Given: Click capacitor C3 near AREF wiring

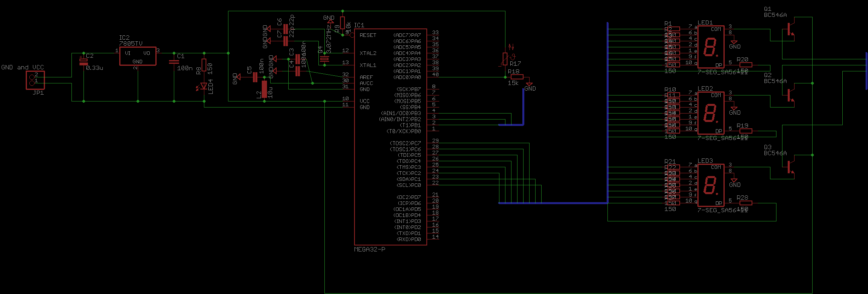Looking at the screenshot, I should coord(297,59).
